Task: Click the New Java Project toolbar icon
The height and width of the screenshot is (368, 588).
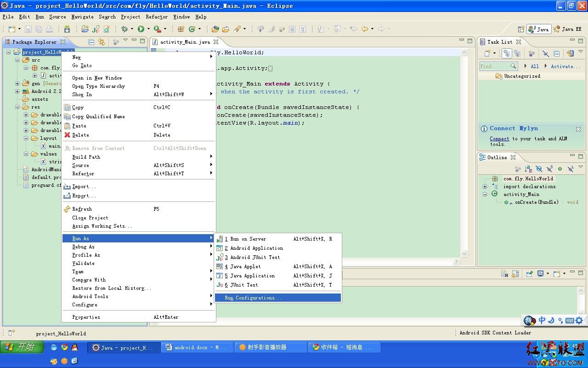Action: 85,29
